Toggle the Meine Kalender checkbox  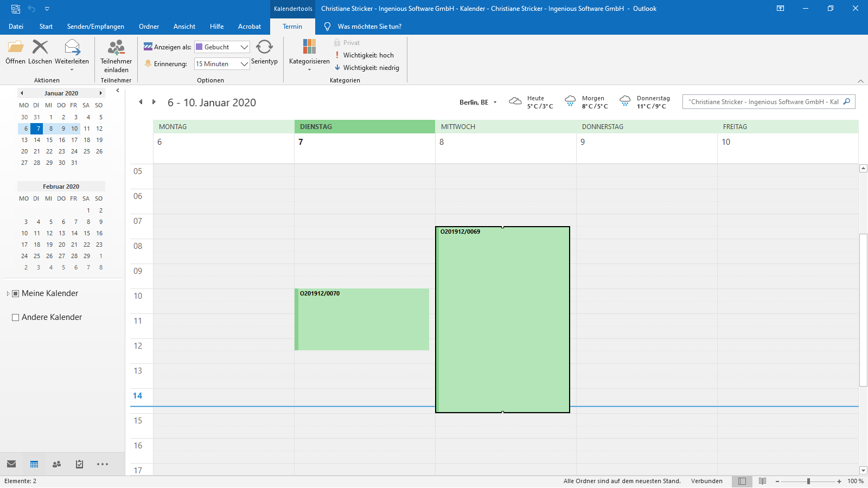tap(16, 293)
